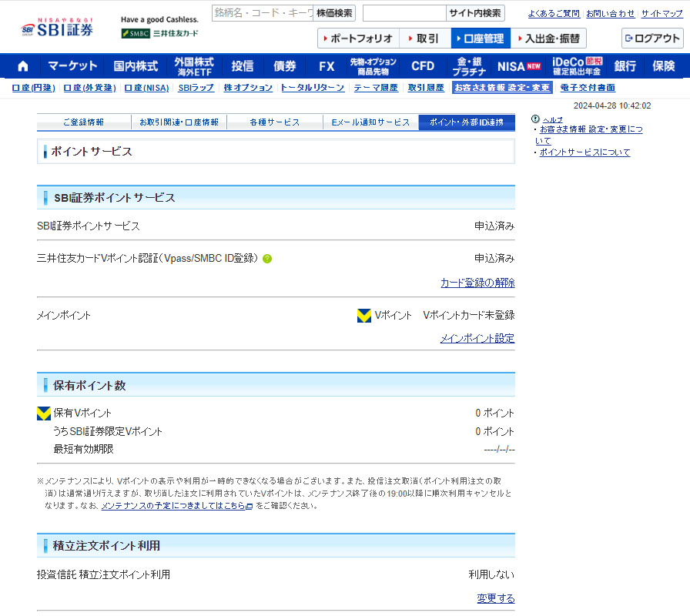Select the NISA navigation item
The image size is (690, 616).
click(x=519, y=66)
